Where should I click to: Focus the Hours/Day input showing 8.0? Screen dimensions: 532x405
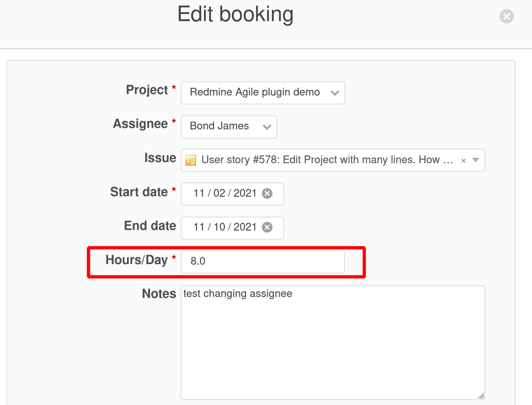pos(262,262)
